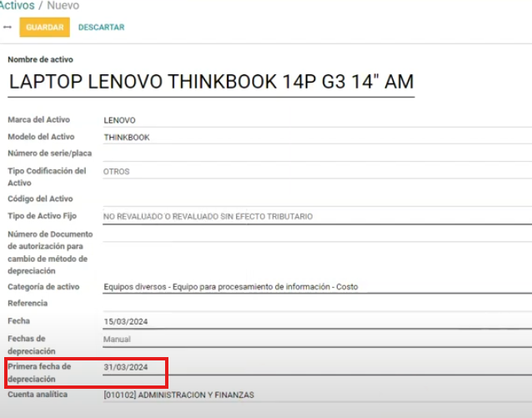Screen dimensions: 532x418
Task: Click the double-arrow icon beside Guardar
Action: click(x=8, y=28)
